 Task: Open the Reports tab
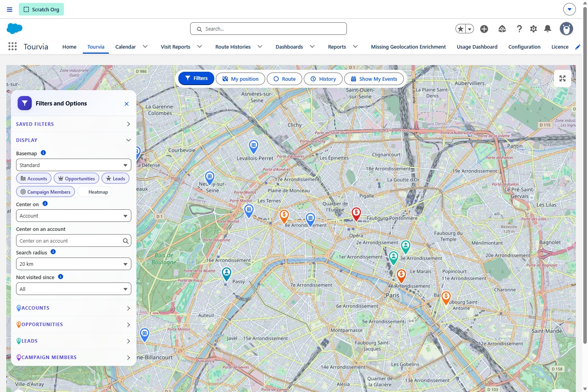coord(337,47)
